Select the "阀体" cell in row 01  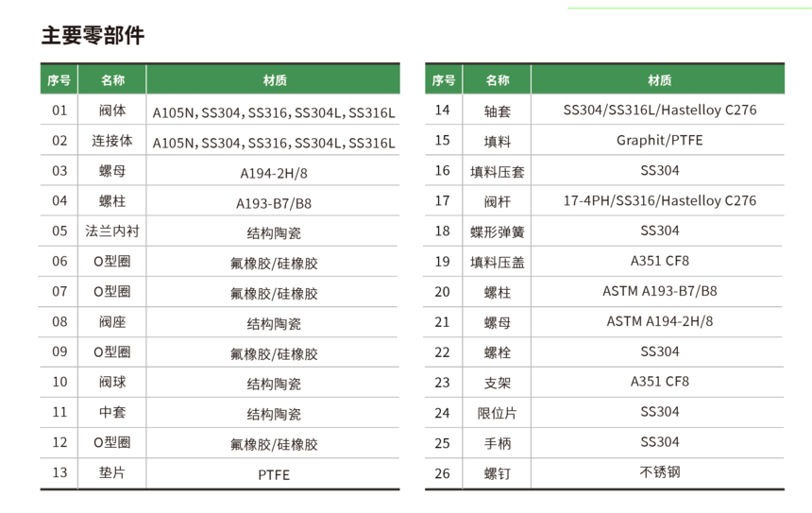coord(112,111)
